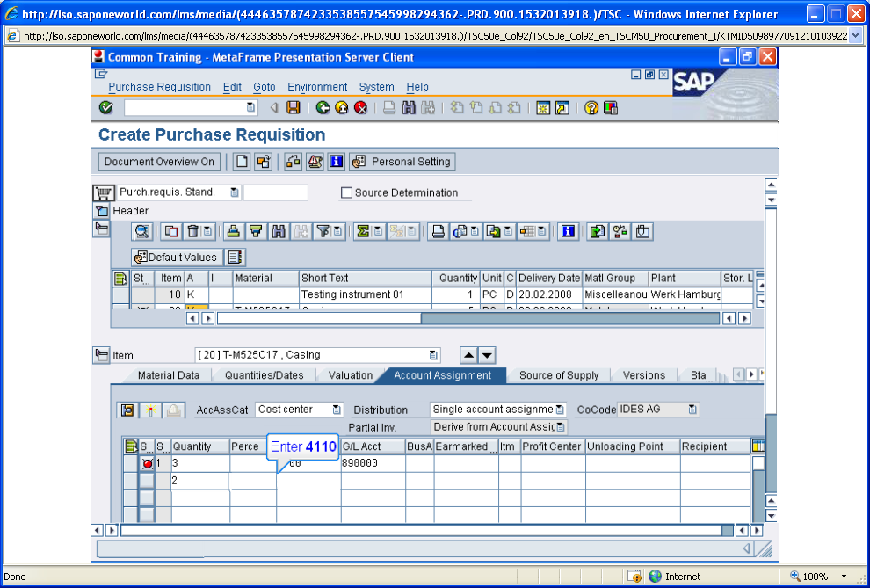Click the Default Values button

(177, 258)
